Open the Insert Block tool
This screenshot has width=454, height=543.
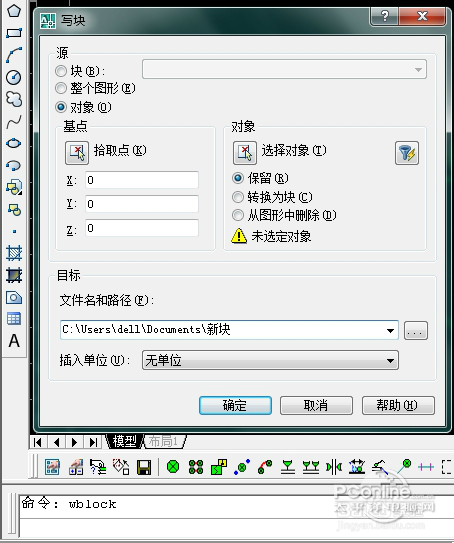pyautogui.click(x=14, y=187)
